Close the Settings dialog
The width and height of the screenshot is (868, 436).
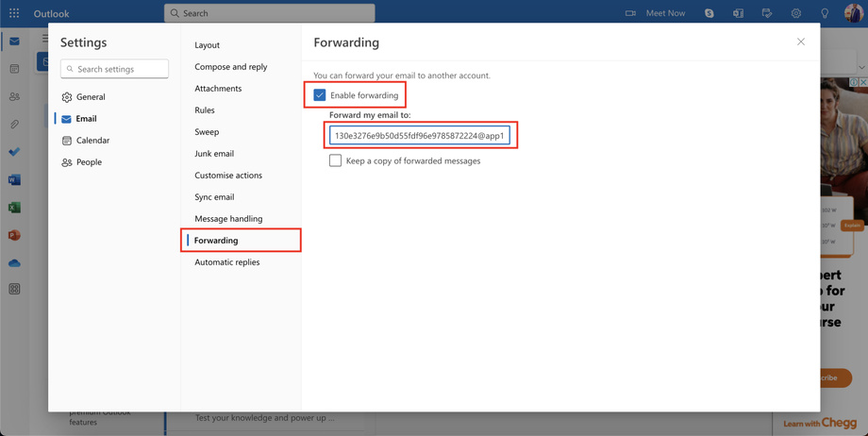pyautogui.click(x=801, y=42)
